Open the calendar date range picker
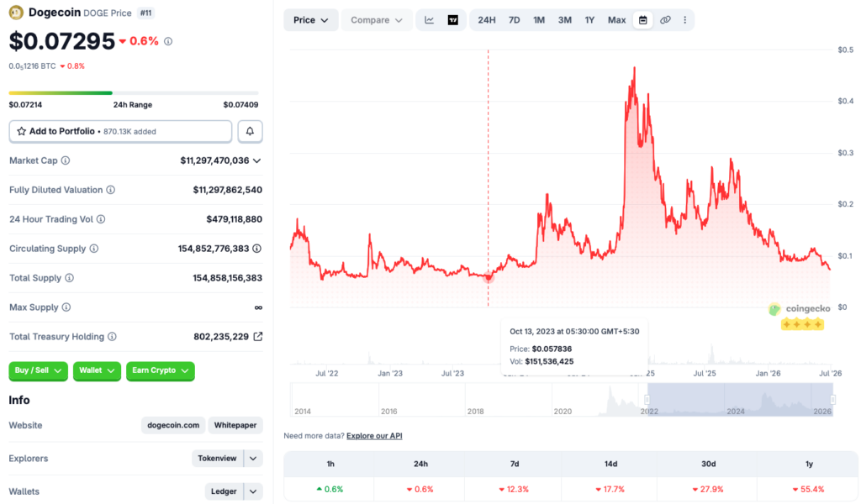 (642, 20)
